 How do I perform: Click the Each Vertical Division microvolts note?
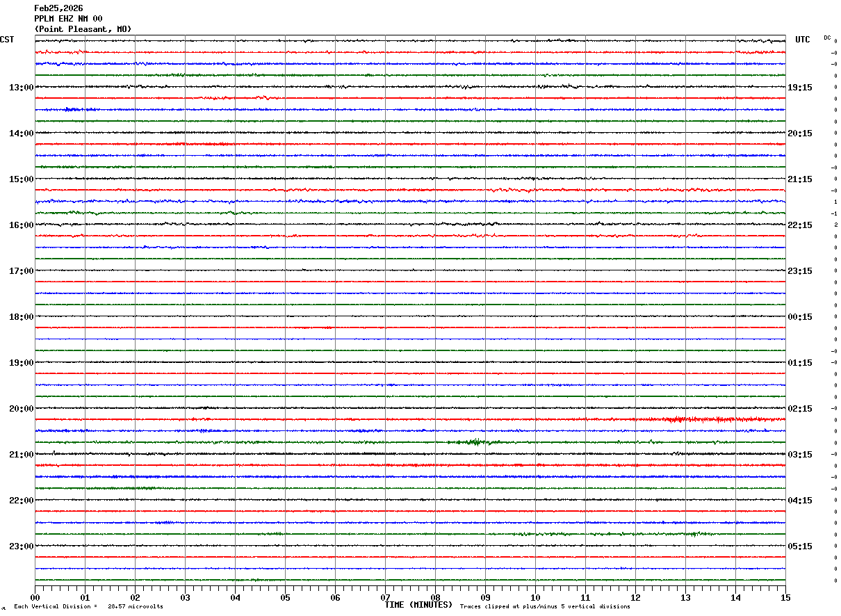pos(89,607)
